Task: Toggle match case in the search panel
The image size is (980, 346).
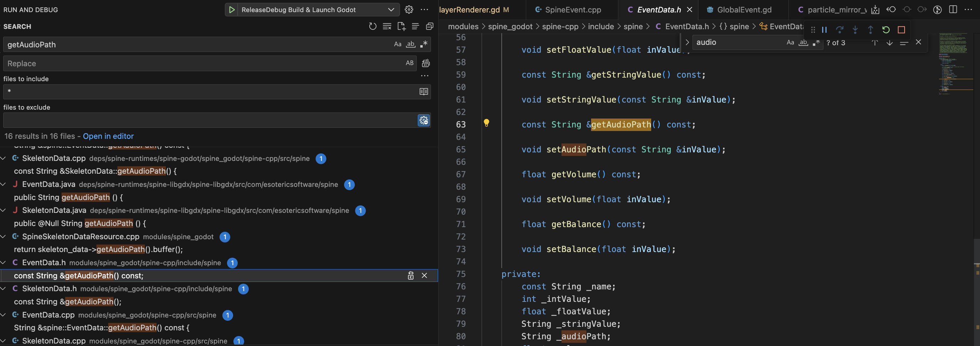Action: tap(398, 44)
